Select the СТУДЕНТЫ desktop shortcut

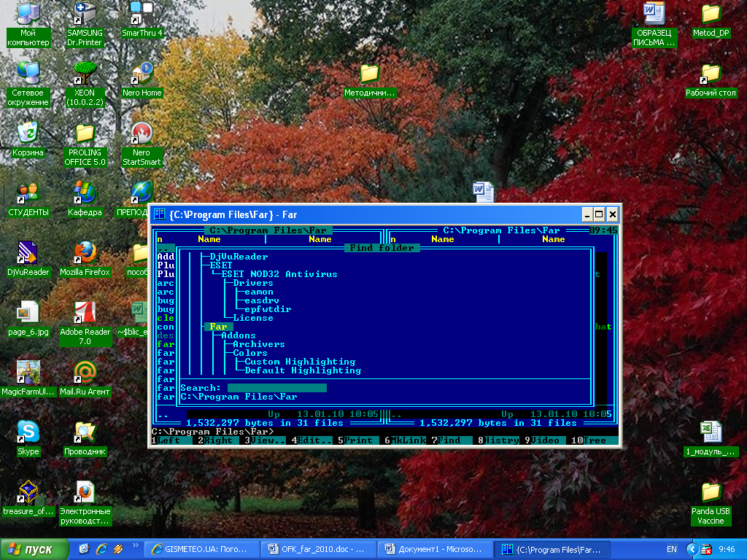pyautogui.click(x=28, y=200)
